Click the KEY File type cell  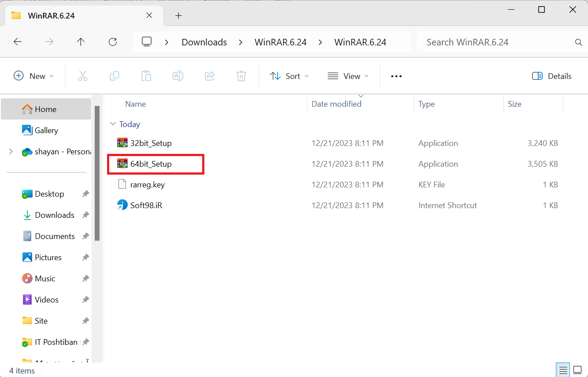432,185
